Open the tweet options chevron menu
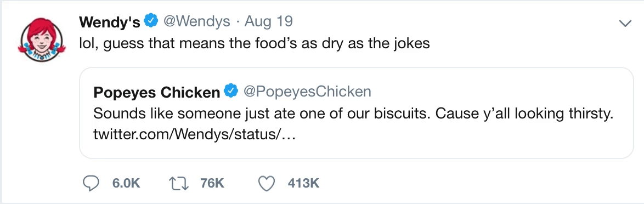 point(625,24)
